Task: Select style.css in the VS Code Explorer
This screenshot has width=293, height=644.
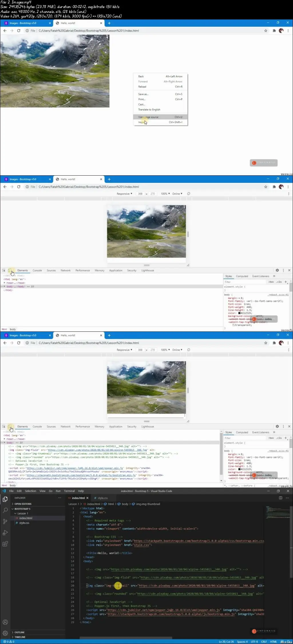Action: pyautogui.click(x=24, y=523)
